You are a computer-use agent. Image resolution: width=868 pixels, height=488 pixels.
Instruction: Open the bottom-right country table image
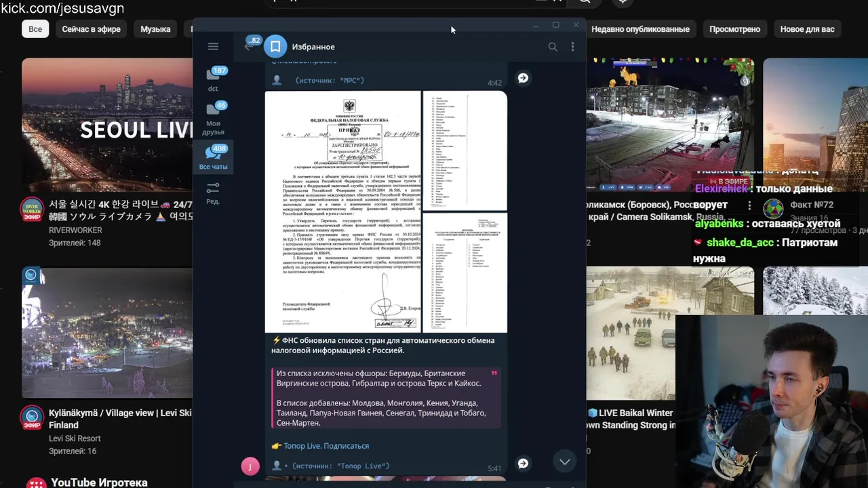pyautogui.click(x=465, y=273)
